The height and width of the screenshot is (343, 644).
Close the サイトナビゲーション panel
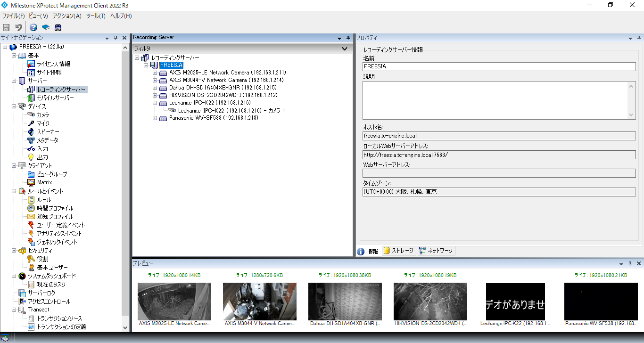124,38
